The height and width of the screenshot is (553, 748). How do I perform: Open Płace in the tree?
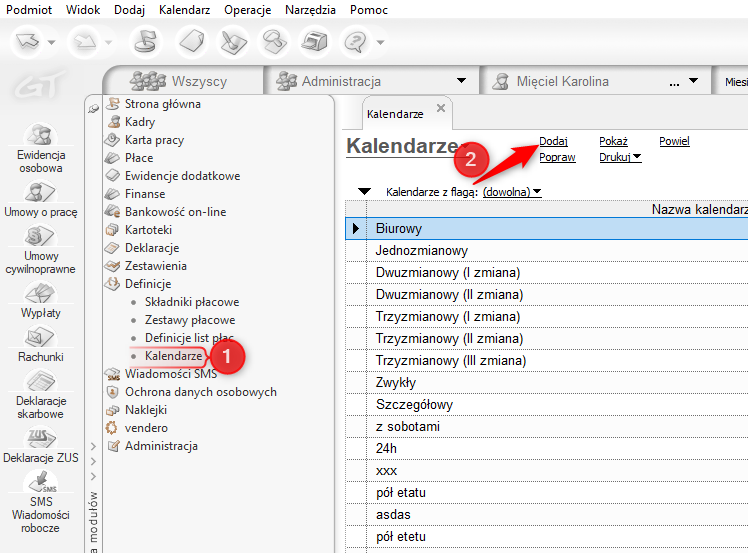139,158
